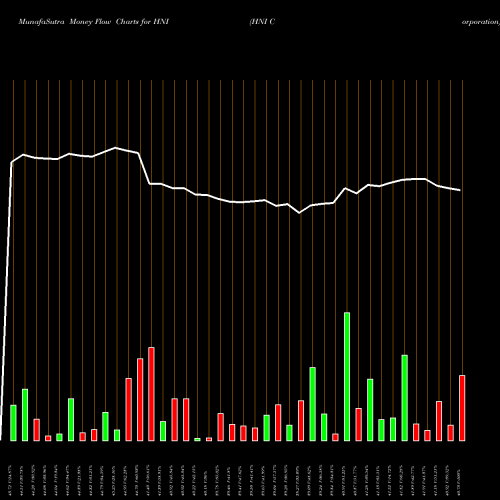Click the 'MunafaSutra Money Flow Charts for HNI' title
Image resolution: width=500 pixels, height=500 pixels.
(x=94, y=22)
